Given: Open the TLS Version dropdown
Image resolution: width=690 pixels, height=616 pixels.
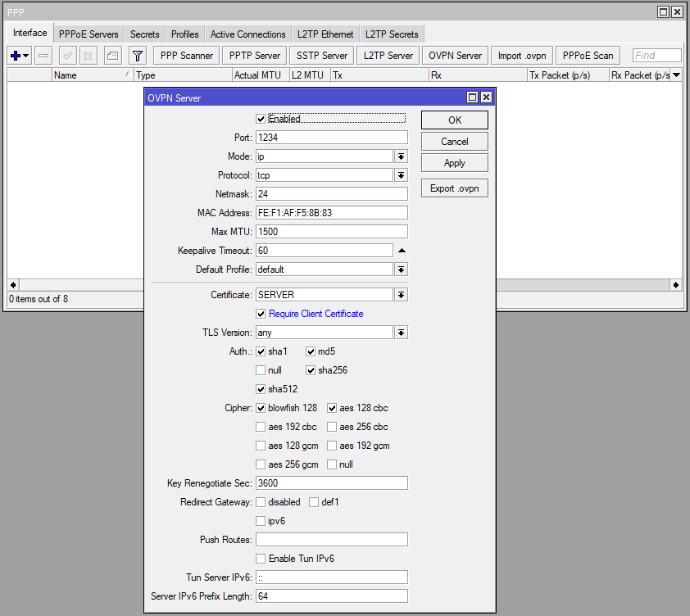Looking at the screenshot, I should (401, 333).
